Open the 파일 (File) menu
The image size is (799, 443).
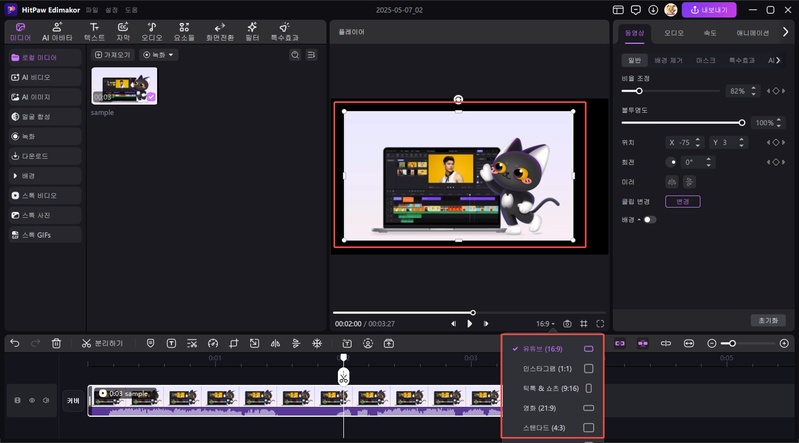point(92,10)
